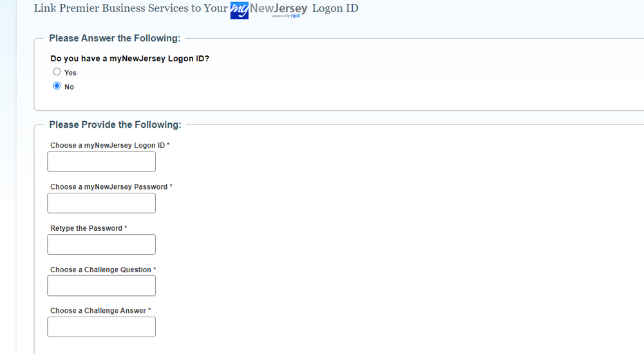Click the 'Please Answer the Following:' heading
The width and height of the screenshot is (644, 354).
coord(115,38)
